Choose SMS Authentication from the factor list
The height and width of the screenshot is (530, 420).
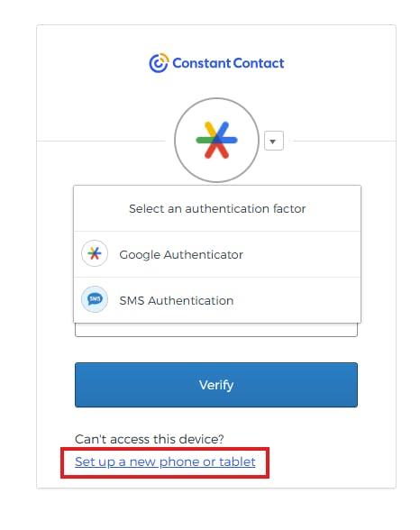coord(217,300)
